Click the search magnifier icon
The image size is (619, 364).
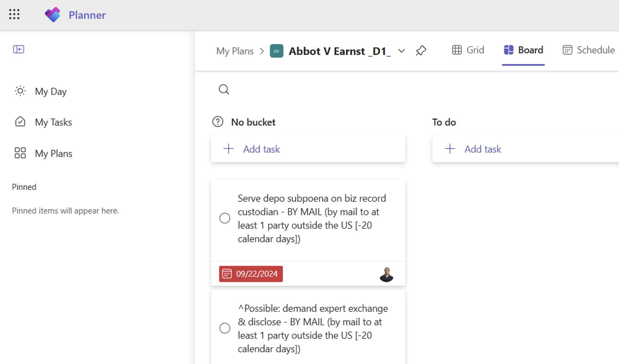click(224, 89)
